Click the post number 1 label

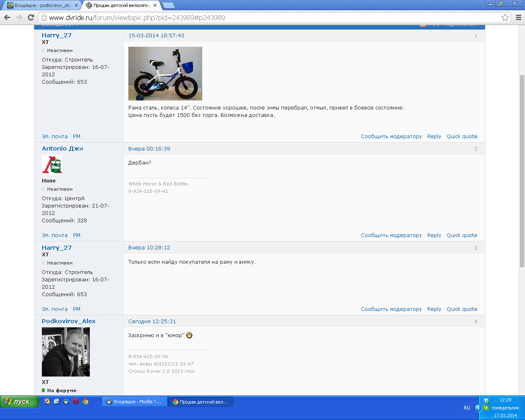[x=476, y=36]
